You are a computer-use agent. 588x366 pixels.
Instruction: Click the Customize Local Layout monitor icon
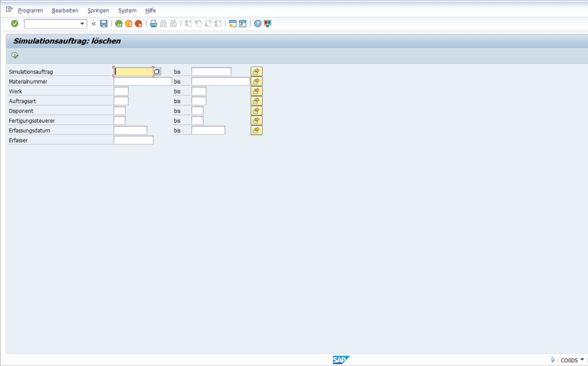[267, 24]
